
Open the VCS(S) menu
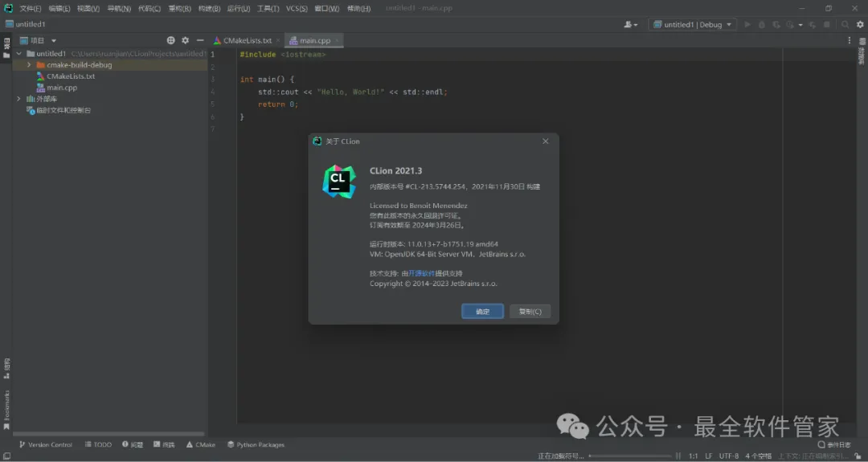point(297,8)
